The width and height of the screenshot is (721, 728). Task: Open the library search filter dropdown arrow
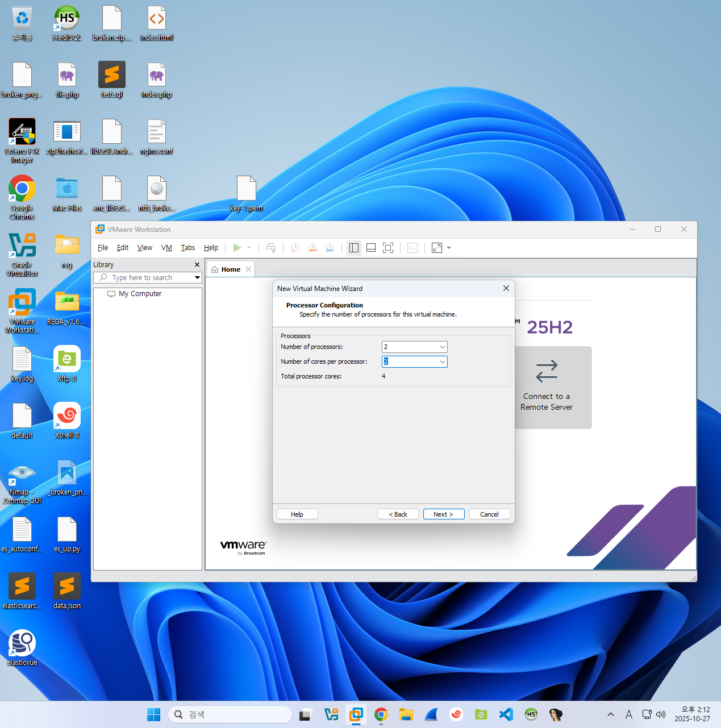(x=197, y=278)
